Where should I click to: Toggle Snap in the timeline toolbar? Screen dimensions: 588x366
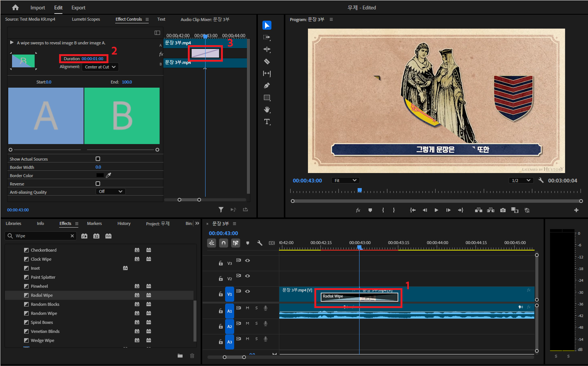tap(223, 243)
